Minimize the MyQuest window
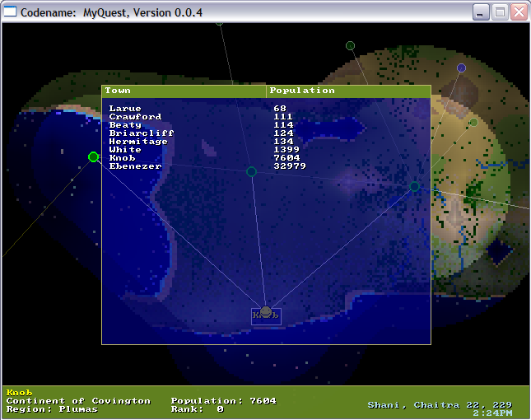The image size is (531, 420). click(481, 12)
